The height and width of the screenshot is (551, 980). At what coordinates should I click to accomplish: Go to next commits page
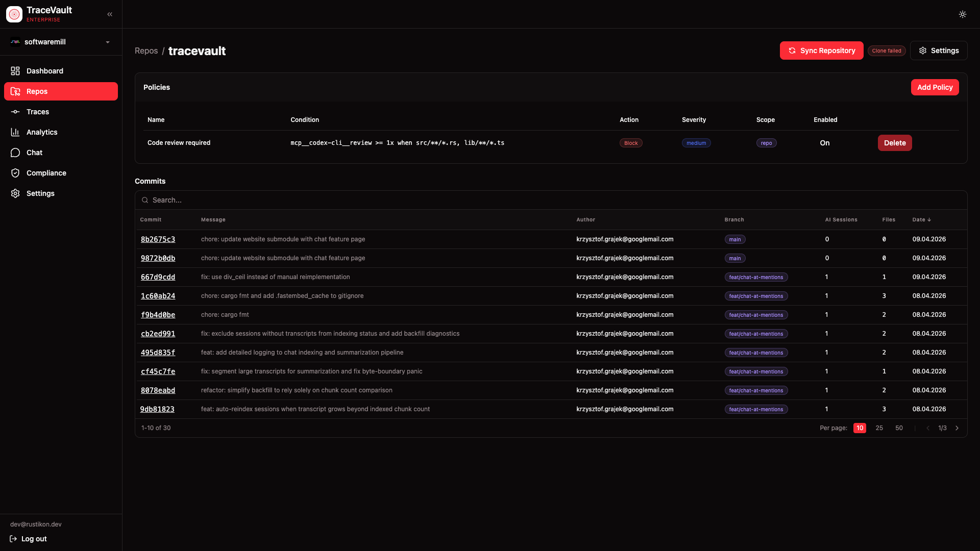[957, 428]
